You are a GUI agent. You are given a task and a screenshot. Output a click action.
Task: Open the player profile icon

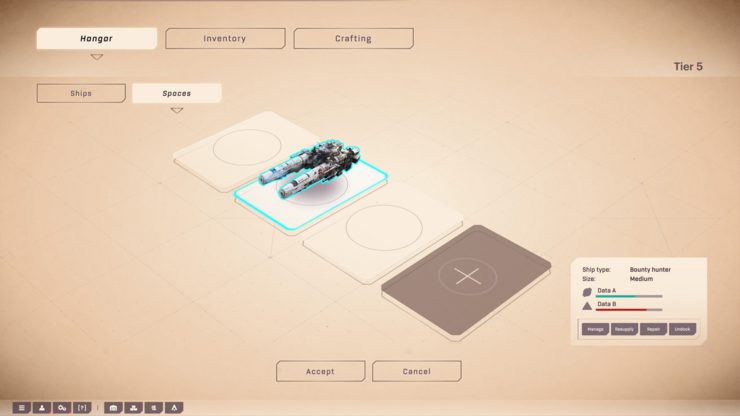[42, 408]
